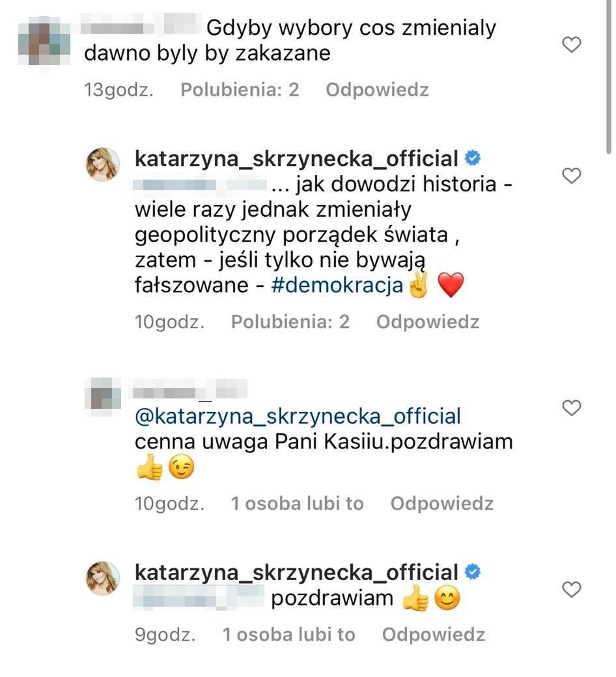Like the #demokracja reply with heart icon
The image size is (616, 677).
571,175
